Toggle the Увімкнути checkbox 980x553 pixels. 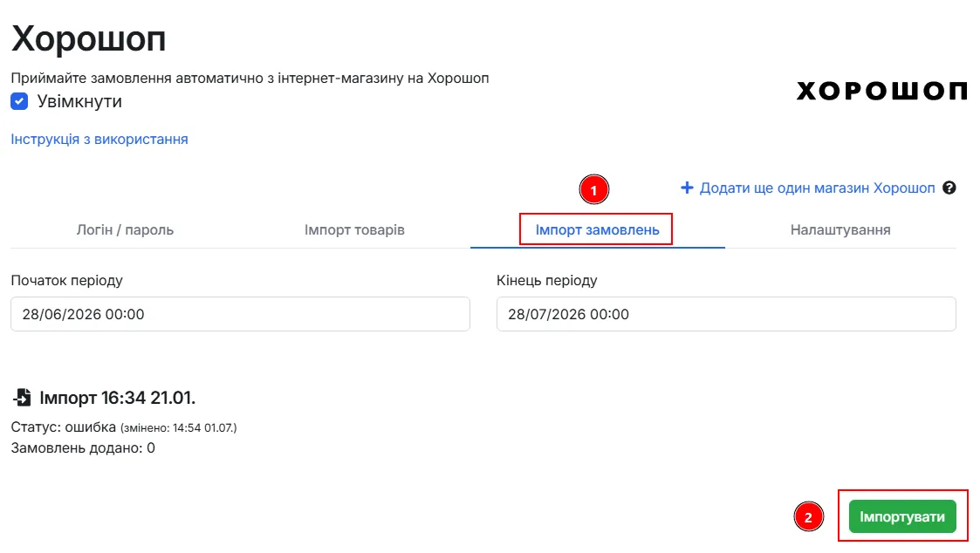19,101
